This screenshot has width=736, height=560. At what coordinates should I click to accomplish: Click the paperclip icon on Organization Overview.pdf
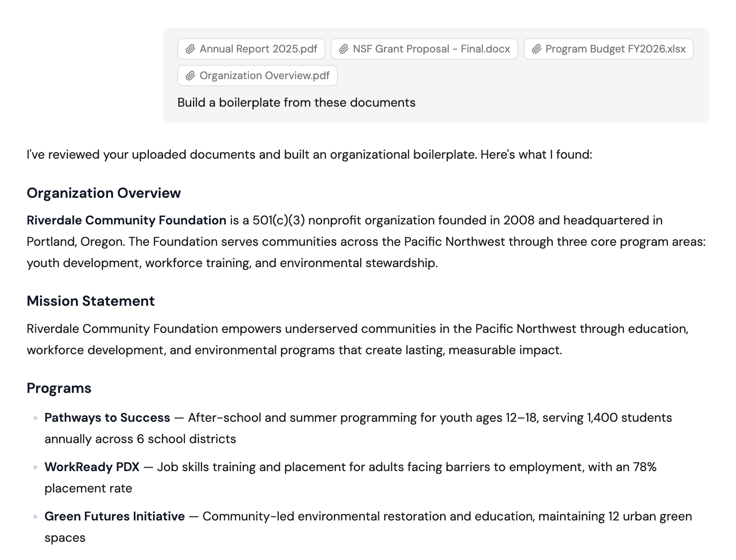[190, 76]
